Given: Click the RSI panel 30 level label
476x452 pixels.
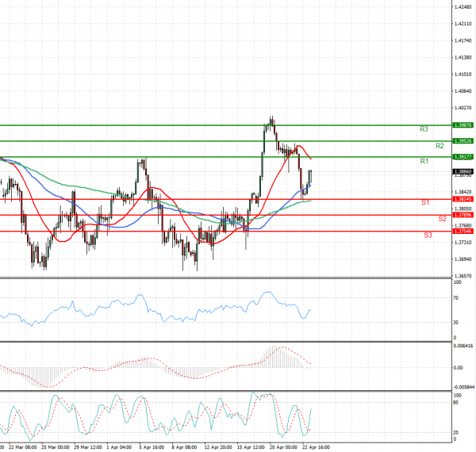Looking at the screenshot, I should pos(455,323).
